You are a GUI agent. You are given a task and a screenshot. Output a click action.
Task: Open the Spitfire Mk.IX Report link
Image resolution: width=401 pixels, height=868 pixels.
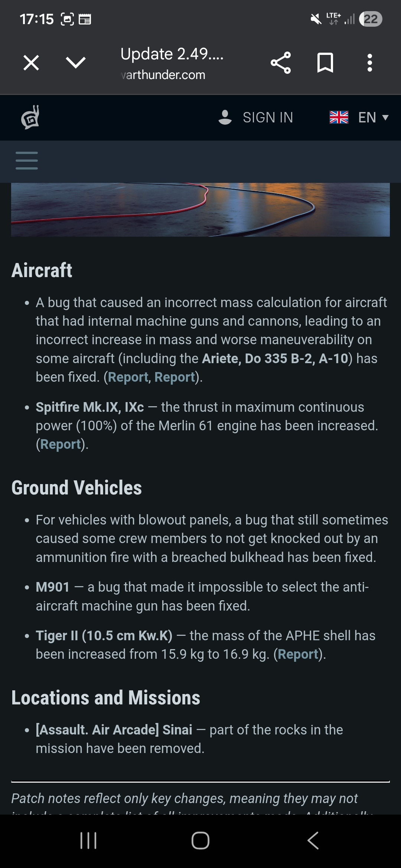[61, 444]
